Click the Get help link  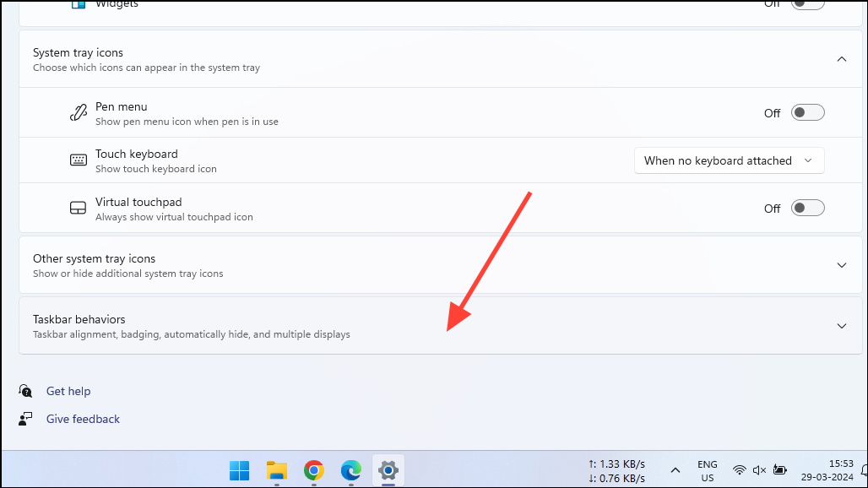(x=68, y=391)
